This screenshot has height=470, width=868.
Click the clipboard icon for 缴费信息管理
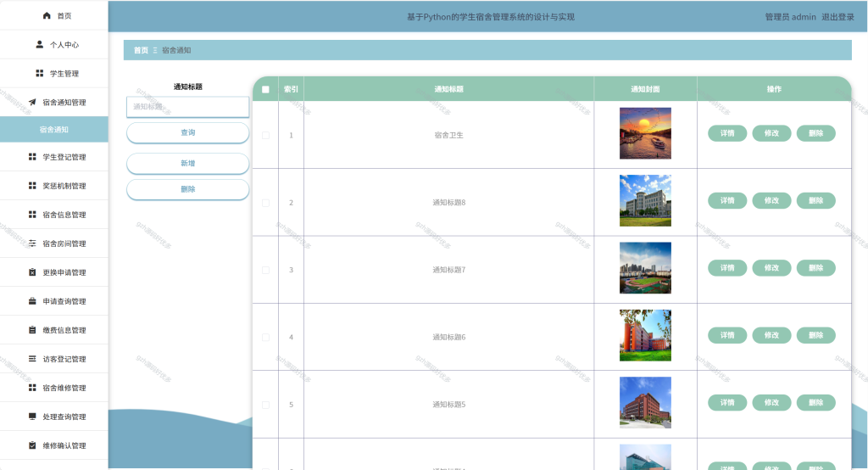(x=32, y=330)
